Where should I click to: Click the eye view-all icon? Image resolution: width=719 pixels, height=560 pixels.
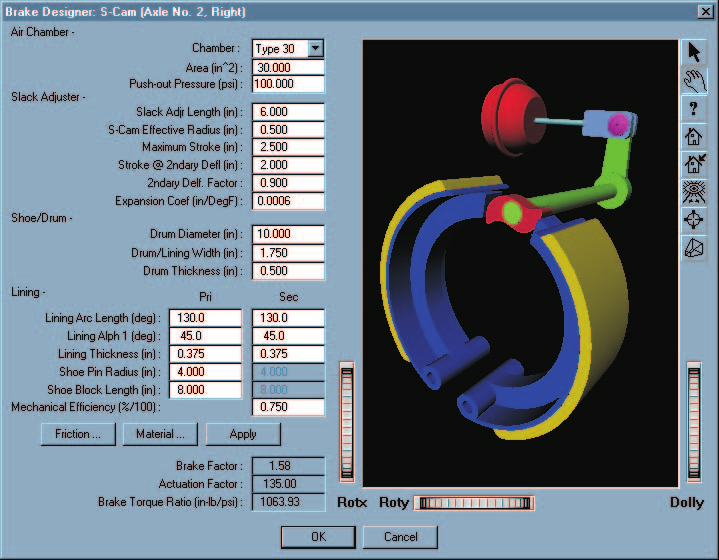pyautogui.click(x=694, y=192)
